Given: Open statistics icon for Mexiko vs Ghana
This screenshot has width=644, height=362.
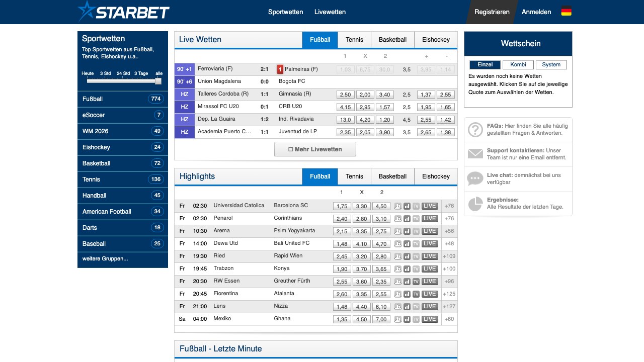Looking at the screenshot, I should pyautogui.click(x=407, y=319).
